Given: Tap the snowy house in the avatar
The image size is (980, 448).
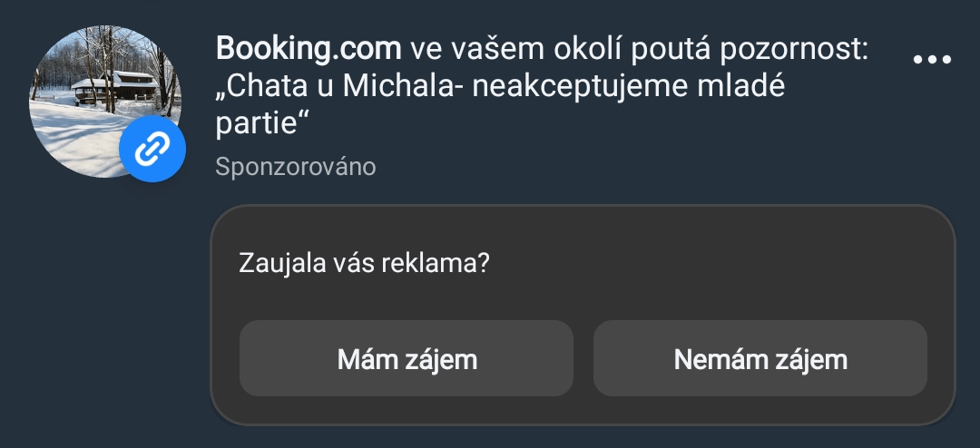Looking at the screenshot, I should pyautogui.click(x=115, y=85).
